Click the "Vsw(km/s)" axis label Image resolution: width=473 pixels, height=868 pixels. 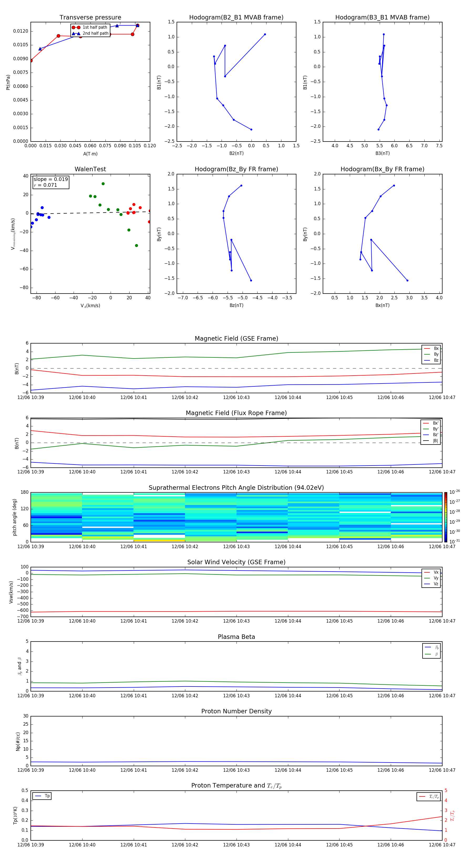(x=11, y=592)
